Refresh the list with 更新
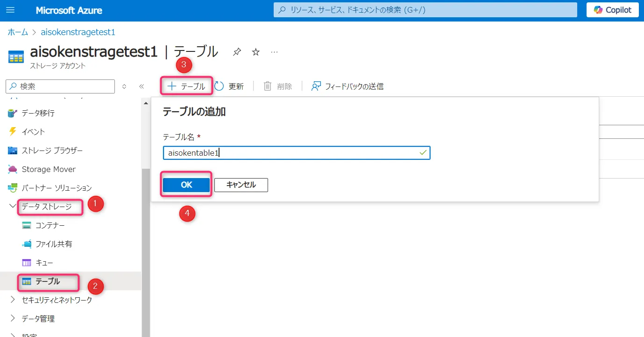This screenshot has height=337, width=644. 229,86
